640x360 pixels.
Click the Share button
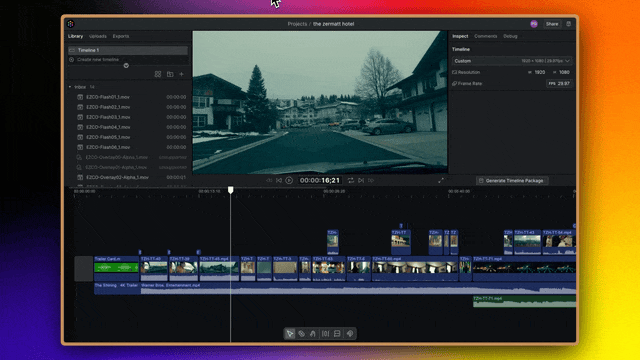pyautogui.click(x=552, y=24)
